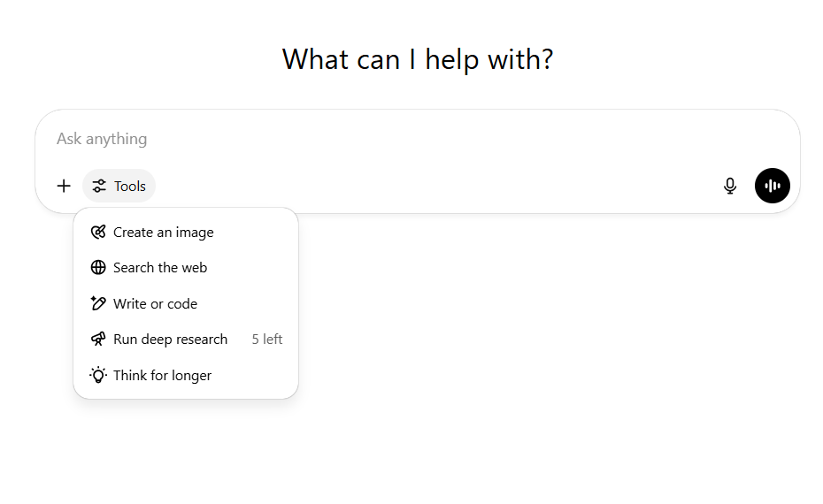This screenshot has height=504, width=823.
Task: Click empty space inside the composer box
Action: (x=442, y=186)
